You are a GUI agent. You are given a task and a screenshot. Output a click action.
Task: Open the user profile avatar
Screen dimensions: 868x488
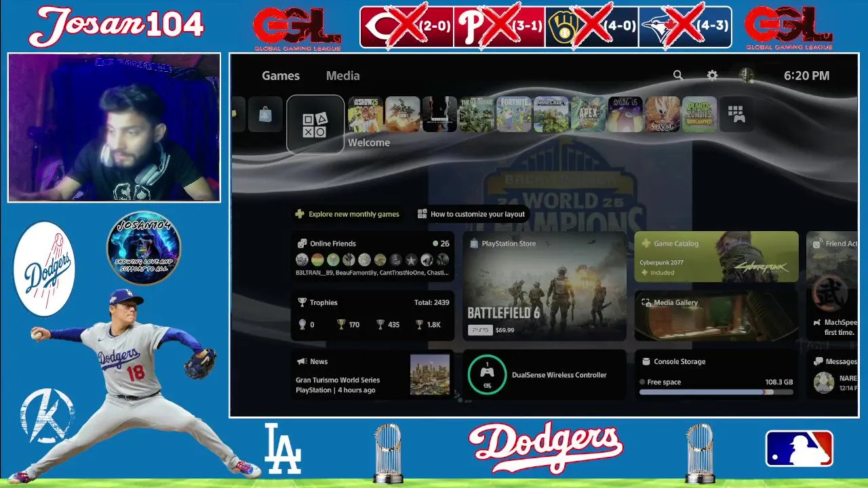747,75
